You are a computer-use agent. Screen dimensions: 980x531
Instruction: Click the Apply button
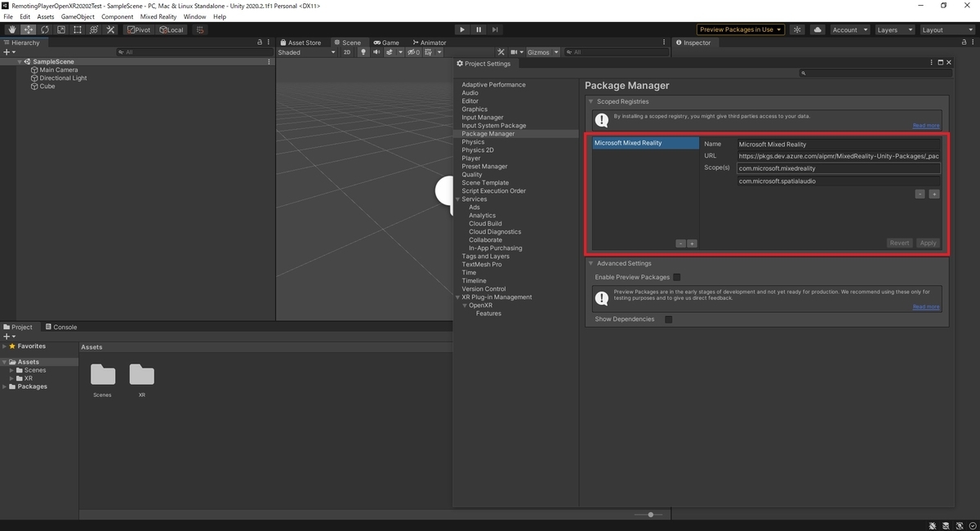(928, 243)
